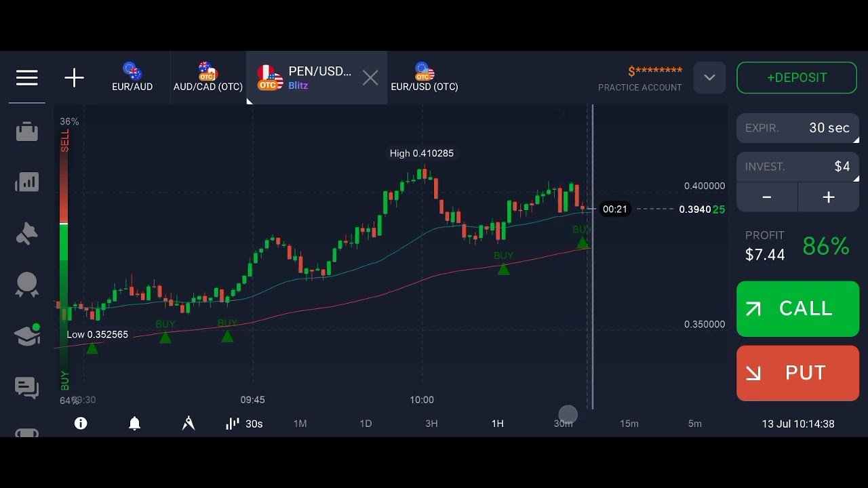Click the current price 0.394025 label
Viewport: 868px width, 488px height.
(x=702, y=209)
